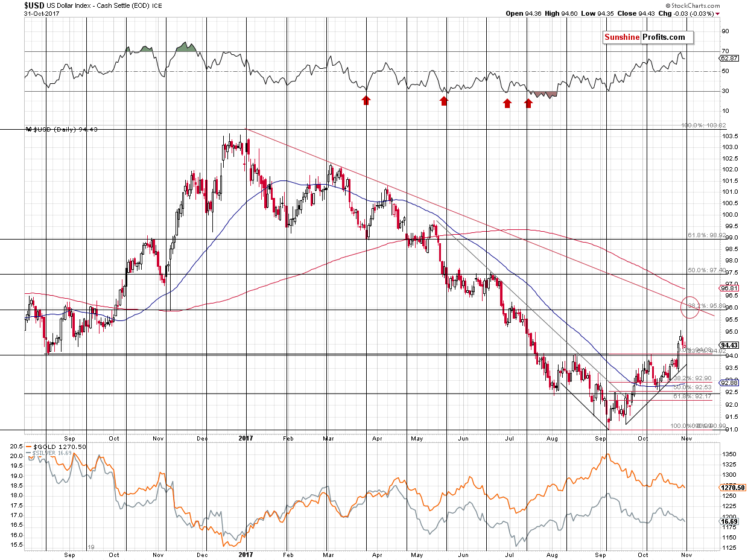
Task: Click the 15.5 label on silver axis
Action: click(17, 545)
